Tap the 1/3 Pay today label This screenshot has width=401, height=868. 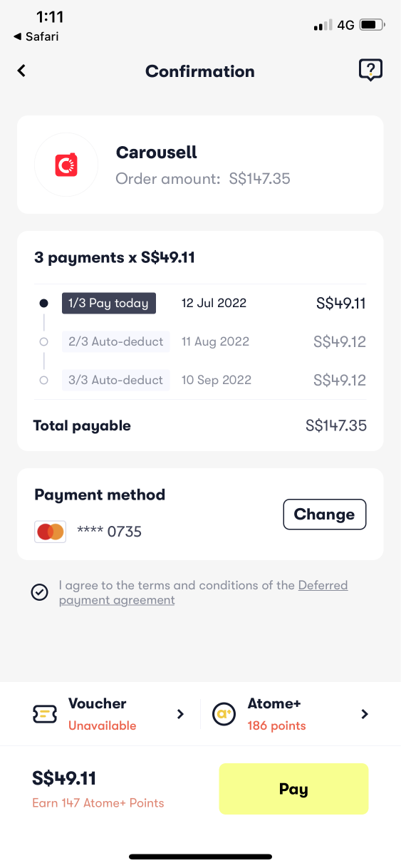(x=108, y=304)
